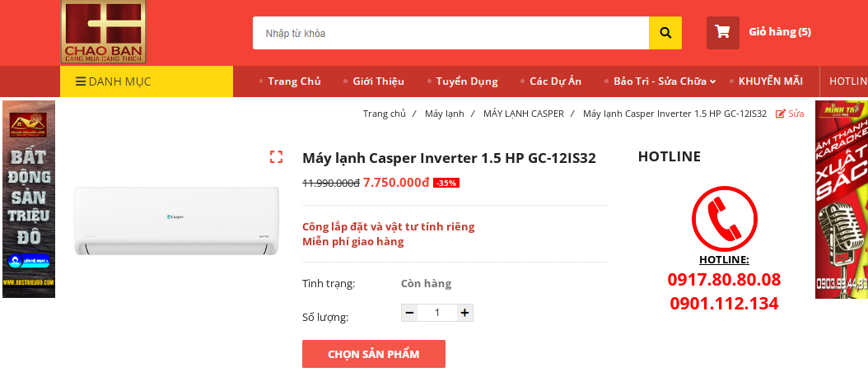Click the Chao Ban logo
The height and width of the screenshot is (372, 868).
point(104,31)
